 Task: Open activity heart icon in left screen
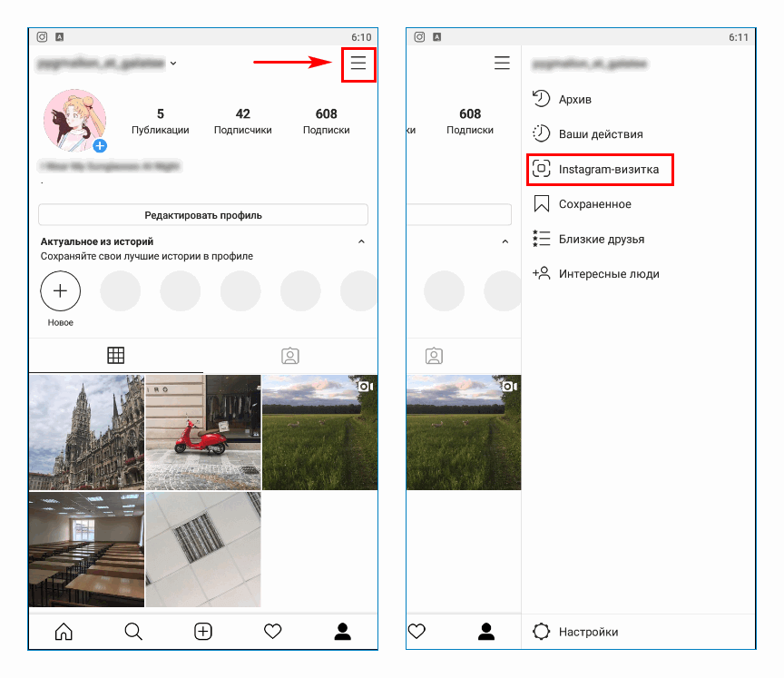coord(273,632)
